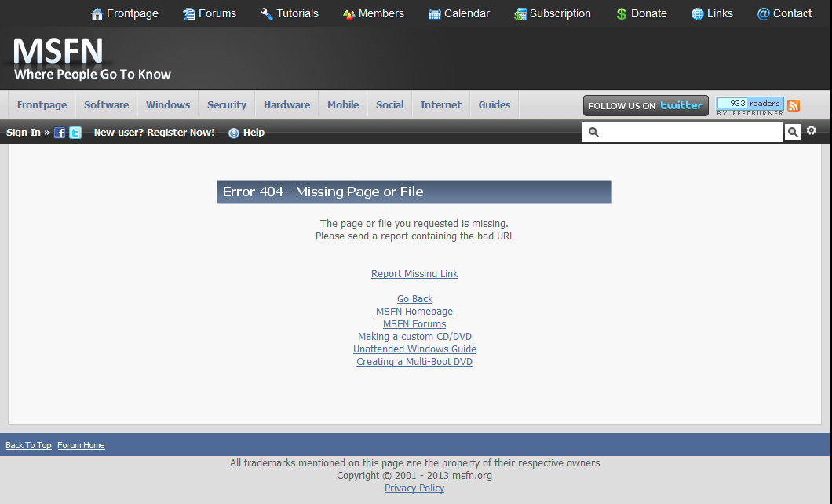Select the Windows category tab
This screenshot has width=832, height=504.
tap(168, 104)
